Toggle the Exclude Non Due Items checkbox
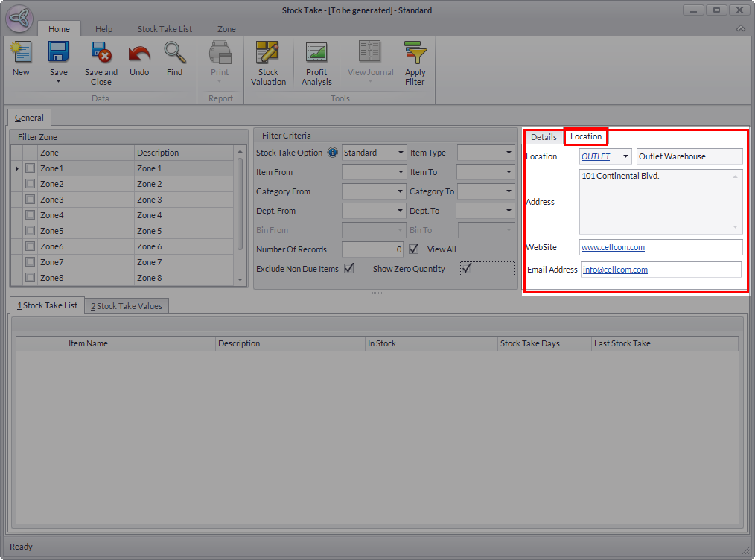Viewport: 755px width, 560px height. point(348,269)
